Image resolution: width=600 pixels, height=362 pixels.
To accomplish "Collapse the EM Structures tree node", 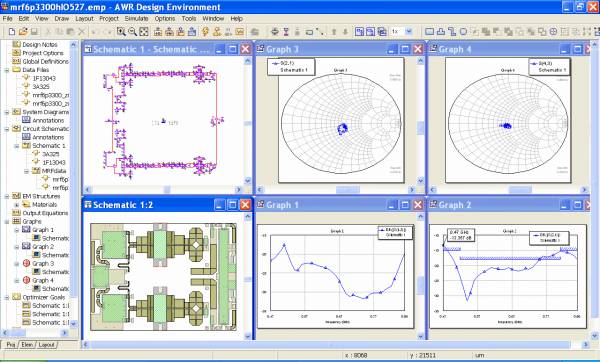I will click(x=7, y=196).
